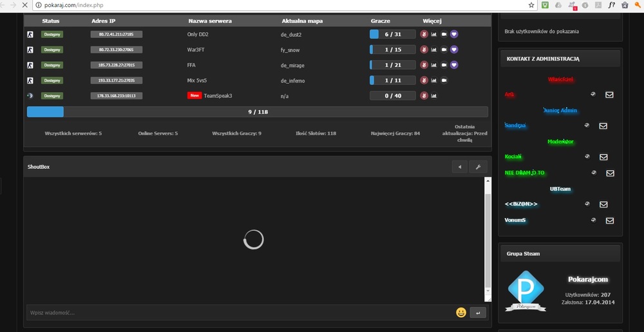Open the statistics chart icon for War3FT
The image size is (644, 332).
433,50
